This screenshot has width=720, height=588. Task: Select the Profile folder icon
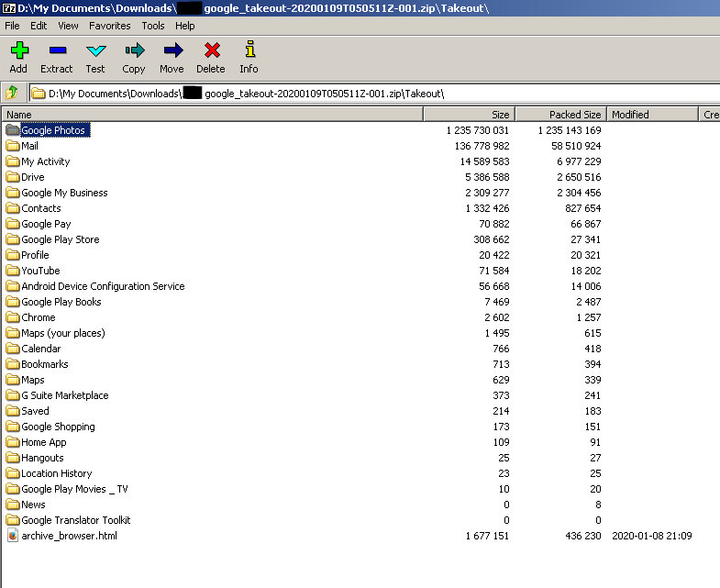tap(13, 255)
